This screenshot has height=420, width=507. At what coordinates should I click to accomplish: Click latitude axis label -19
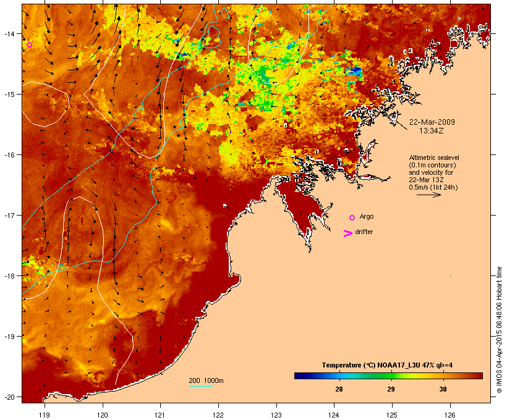pyautogui.click(x=9, y=336)
